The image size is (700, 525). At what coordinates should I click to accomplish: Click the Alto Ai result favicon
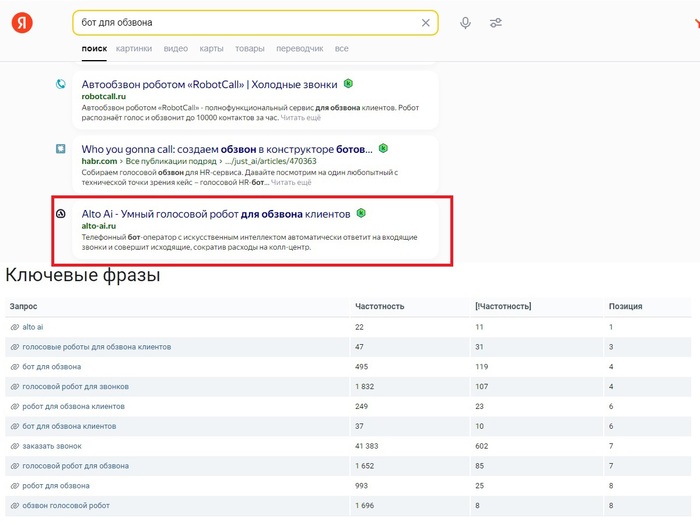click(x=61, y=214)
